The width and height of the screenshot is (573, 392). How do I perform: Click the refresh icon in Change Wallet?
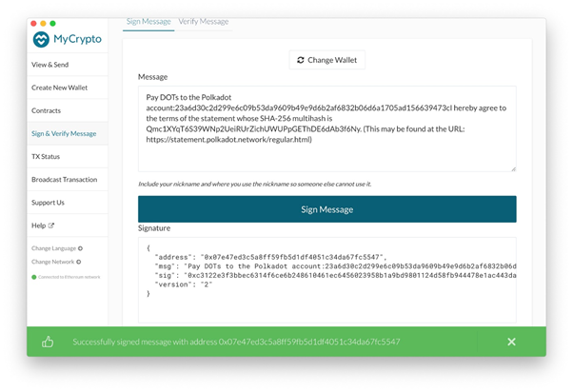coord(301,60)
